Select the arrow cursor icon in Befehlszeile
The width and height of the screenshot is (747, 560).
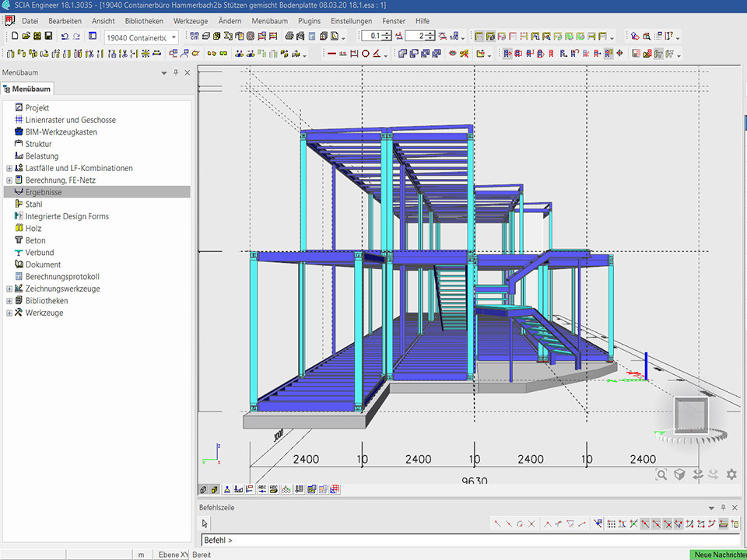point(205,523)
